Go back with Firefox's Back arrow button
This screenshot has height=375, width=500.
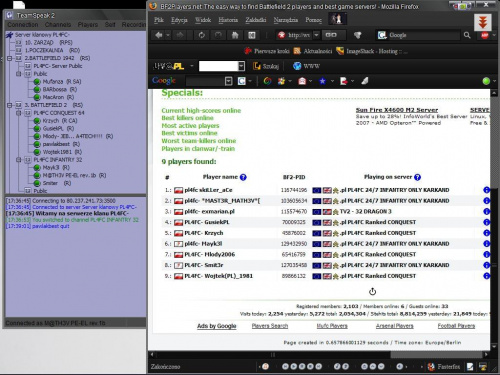[159, 35]
